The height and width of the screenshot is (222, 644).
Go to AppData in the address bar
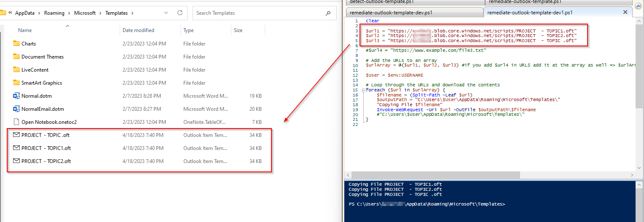tap(25, 13)
